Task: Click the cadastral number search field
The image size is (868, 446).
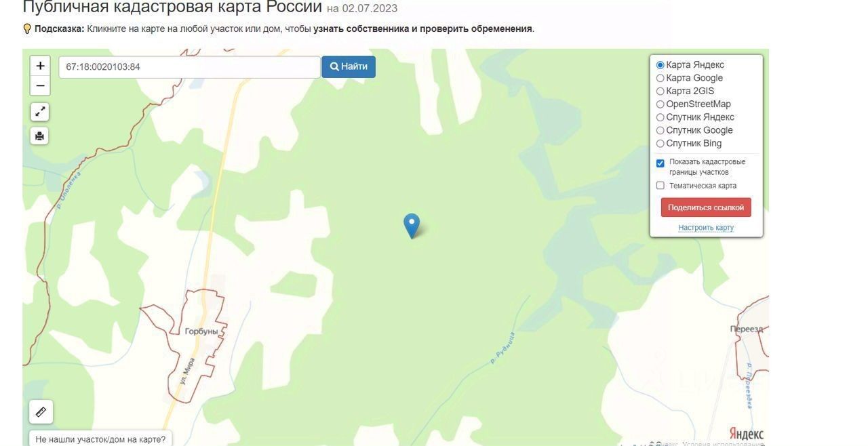Action: (189, 66)
